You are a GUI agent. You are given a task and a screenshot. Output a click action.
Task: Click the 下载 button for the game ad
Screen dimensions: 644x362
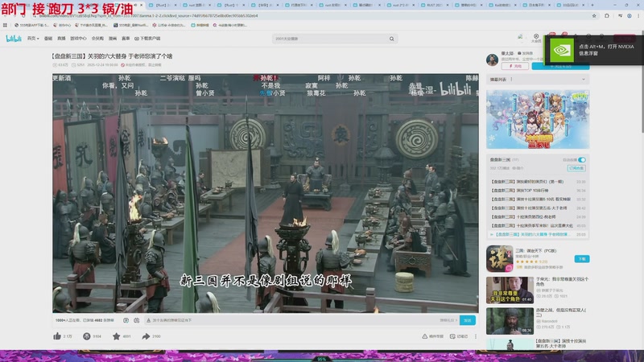point(582,259)
